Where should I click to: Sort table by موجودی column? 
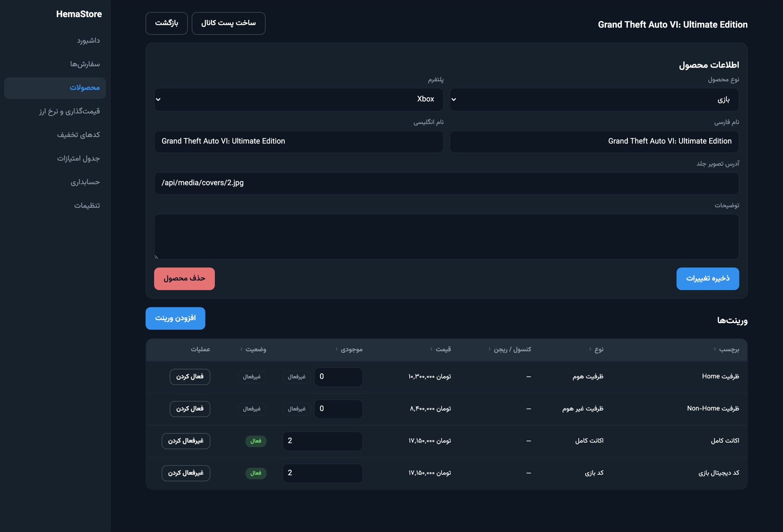(x=349, y=349)
